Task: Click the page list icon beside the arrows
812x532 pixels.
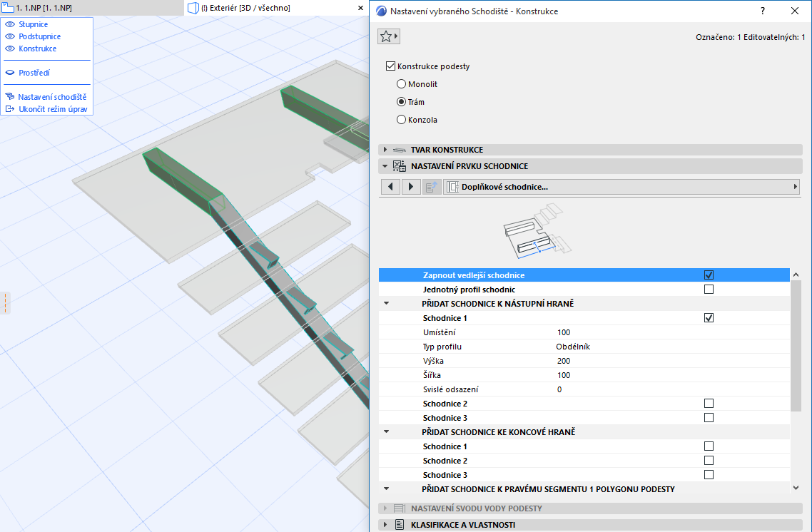Action: point(432,187)
